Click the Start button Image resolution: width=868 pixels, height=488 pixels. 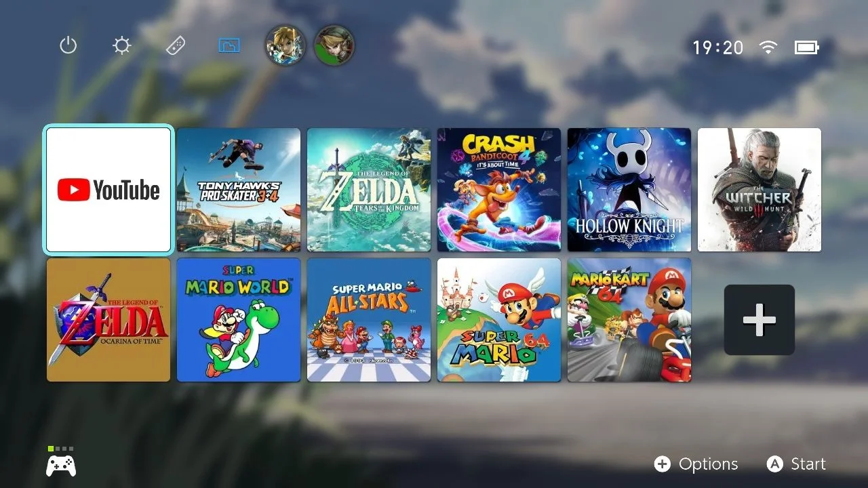tap(796, 464)
